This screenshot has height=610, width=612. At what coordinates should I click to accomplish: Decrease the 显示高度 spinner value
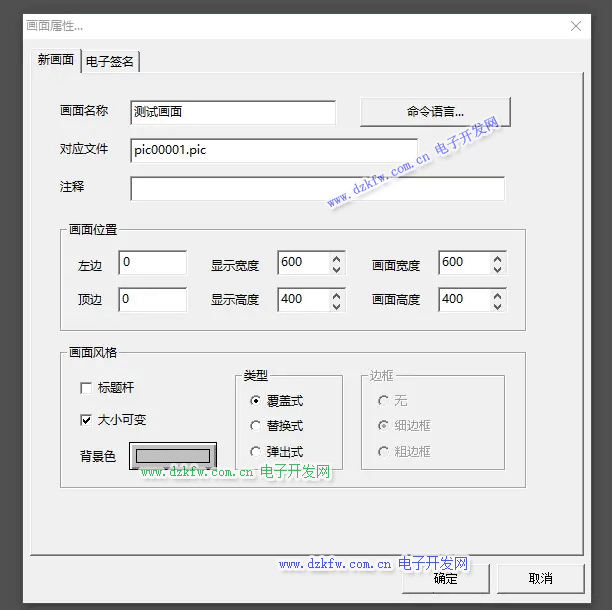pos(336,305)
